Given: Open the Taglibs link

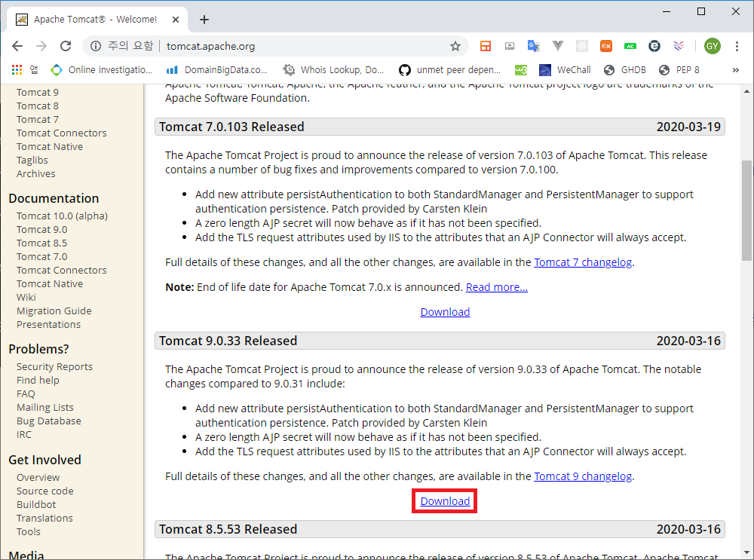Looking at the screenshot, I should click(32, 160).
